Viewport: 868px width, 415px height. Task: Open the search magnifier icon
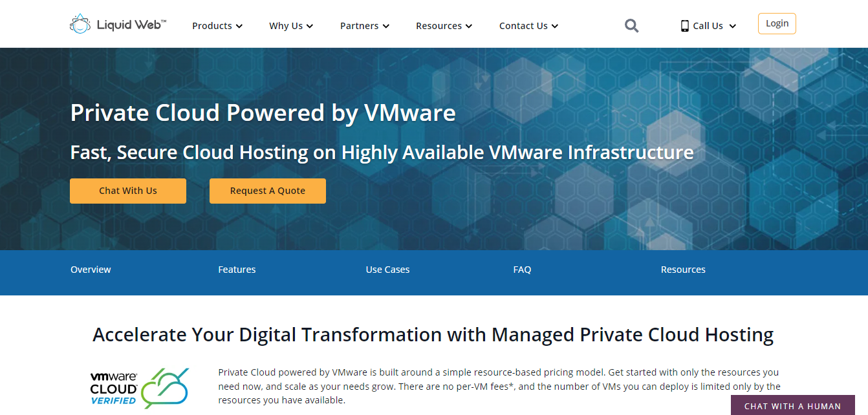point(631,25)
